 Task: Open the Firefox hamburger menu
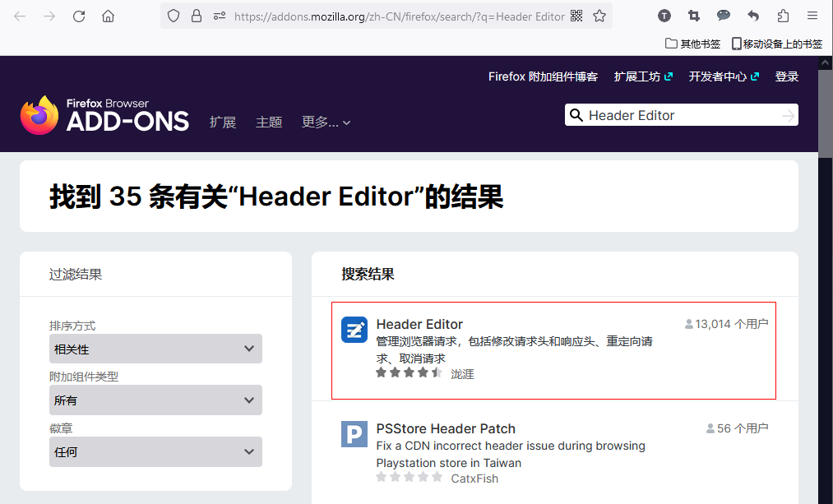[x=812, y=16]
